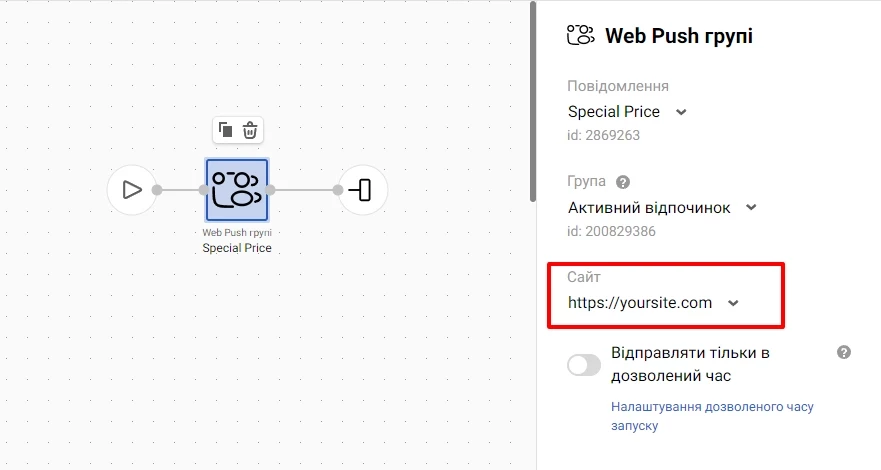Open help icon beside allowed time toggle

(x=844, y=352)
